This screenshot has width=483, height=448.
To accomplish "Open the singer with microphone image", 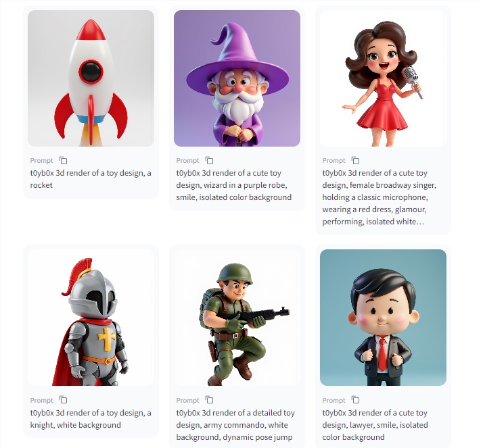I will point(383,78).
